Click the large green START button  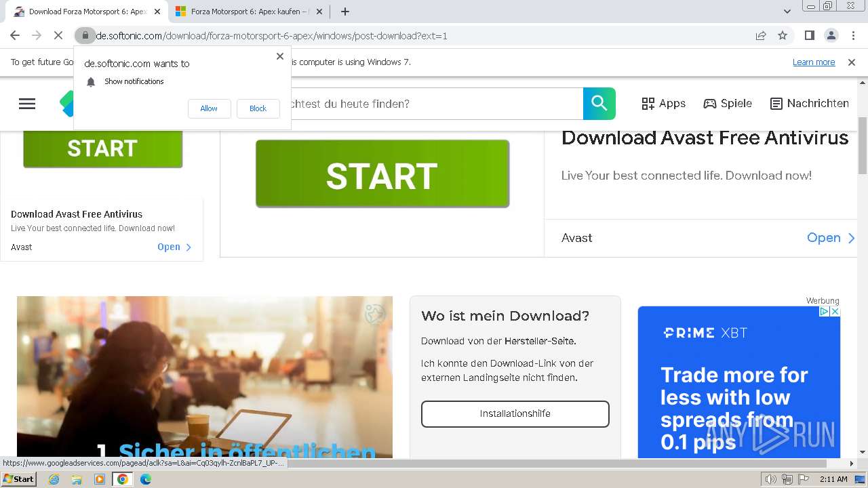[382, 174]
